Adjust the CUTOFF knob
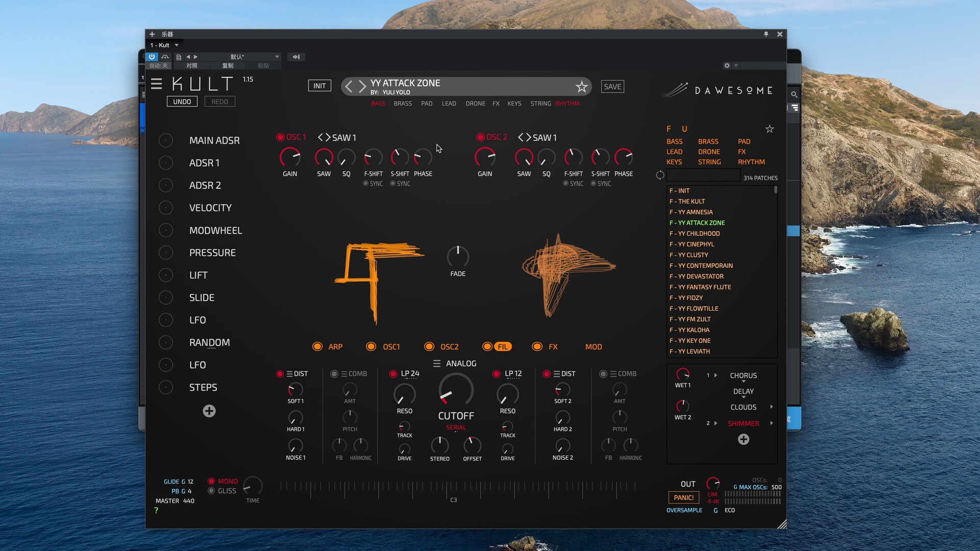 click(x=456, y=390)
